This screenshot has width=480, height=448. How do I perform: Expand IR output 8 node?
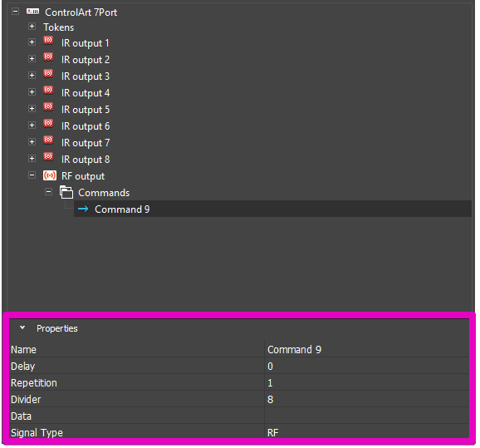tap(32, 158)
